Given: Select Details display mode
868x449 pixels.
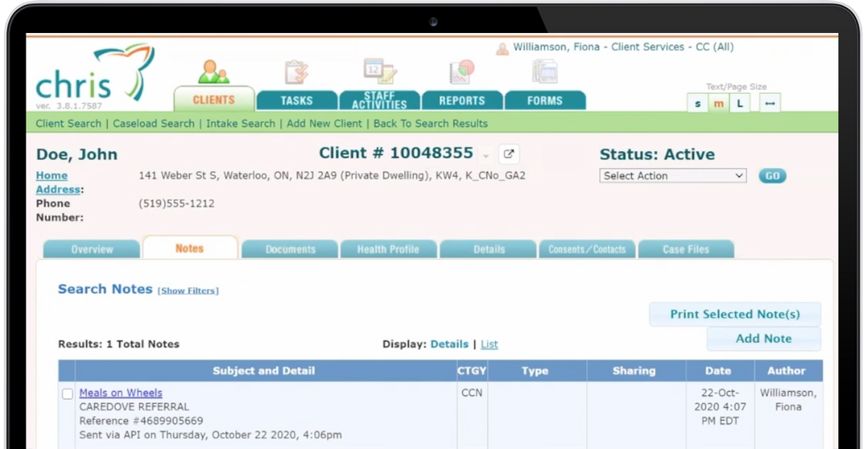Looking at the screenshot, I should 449,344.
